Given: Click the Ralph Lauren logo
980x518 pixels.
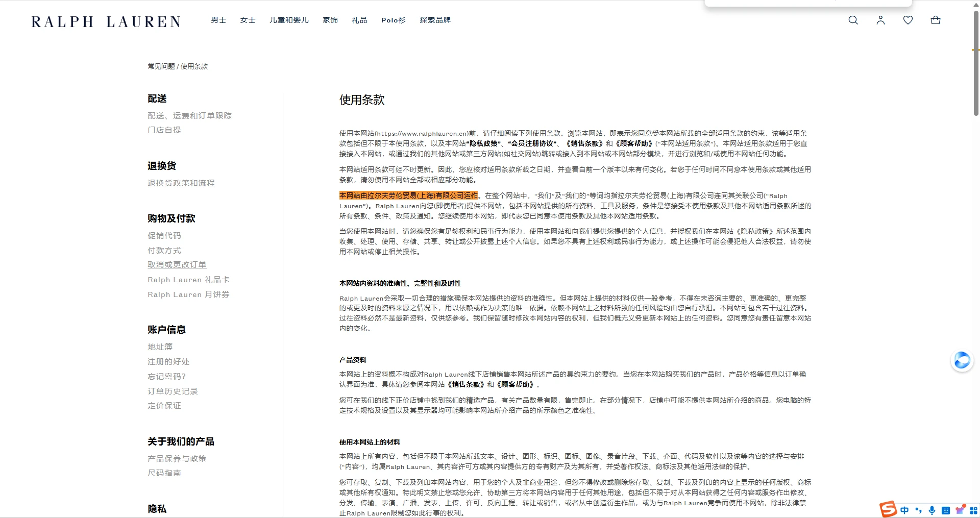Looking at the screenshot, I should 106,22.
